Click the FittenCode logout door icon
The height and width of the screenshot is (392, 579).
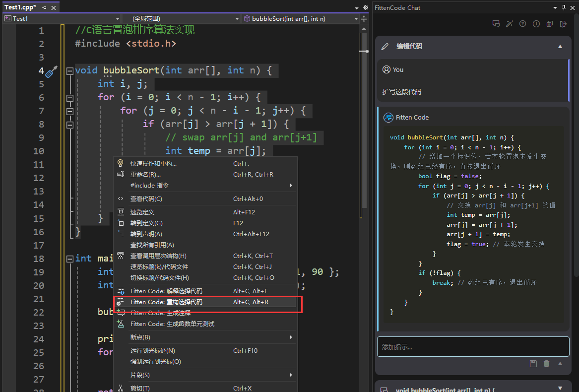(563, 24)
